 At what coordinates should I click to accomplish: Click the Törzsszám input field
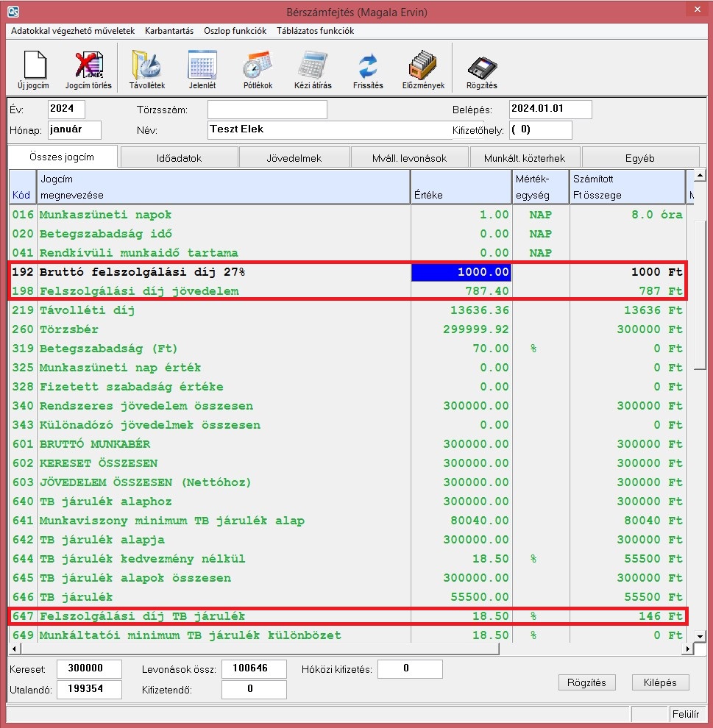267,110
